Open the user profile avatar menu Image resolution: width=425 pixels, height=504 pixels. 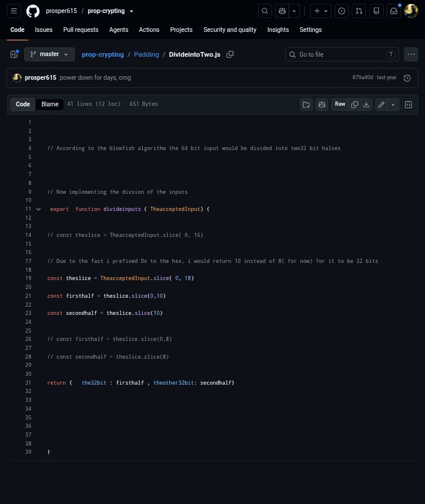[x=411, y=11]
